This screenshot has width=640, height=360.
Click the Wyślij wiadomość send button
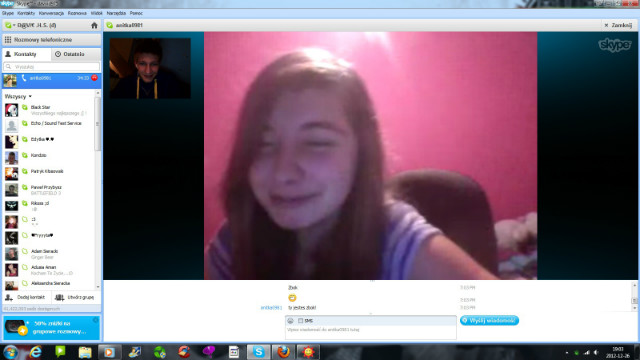(489, 320)
